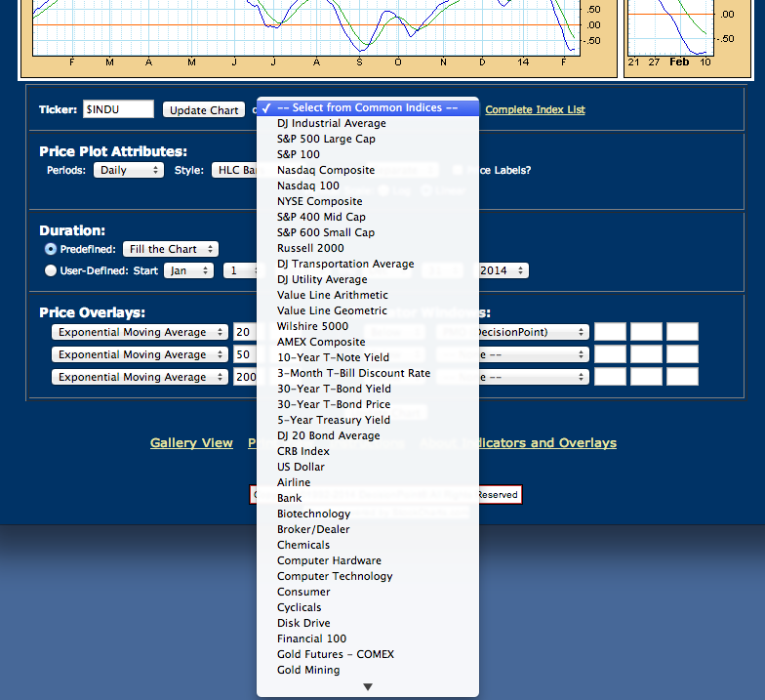Screen dimensions: 765x700
Task: Enable the User-Defined duration radio button
Action: click(51, 270)
